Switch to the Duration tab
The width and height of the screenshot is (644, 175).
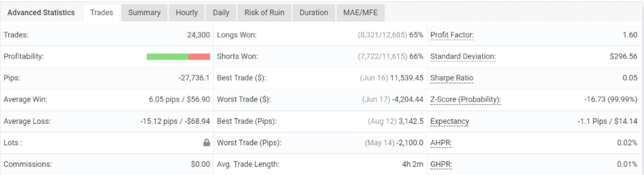(x=314, y=12)
